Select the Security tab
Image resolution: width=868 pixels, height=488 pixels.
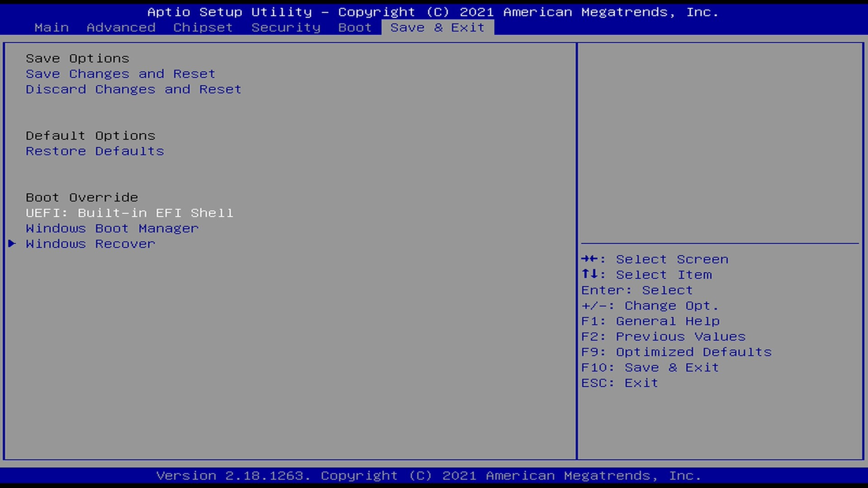286,27
